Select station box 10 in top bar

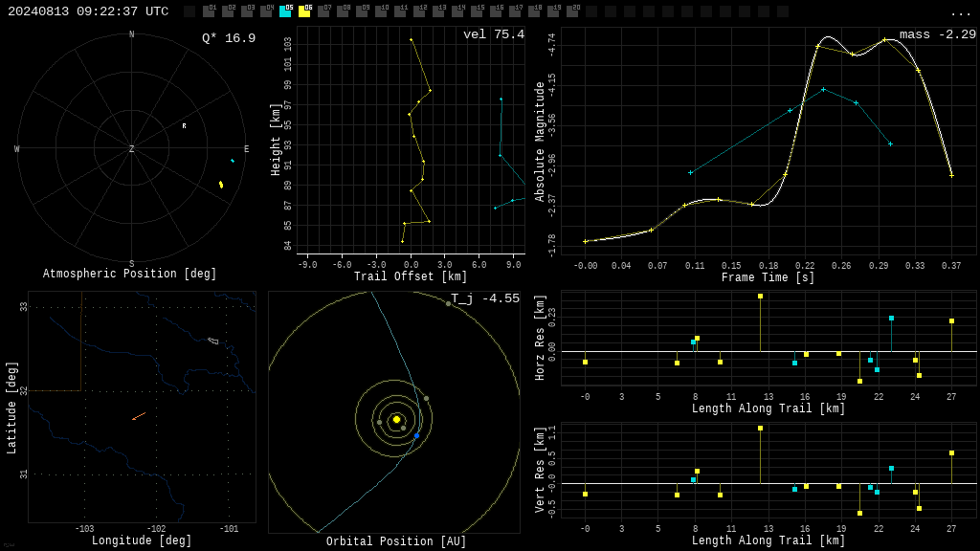[x=381, y=11]
